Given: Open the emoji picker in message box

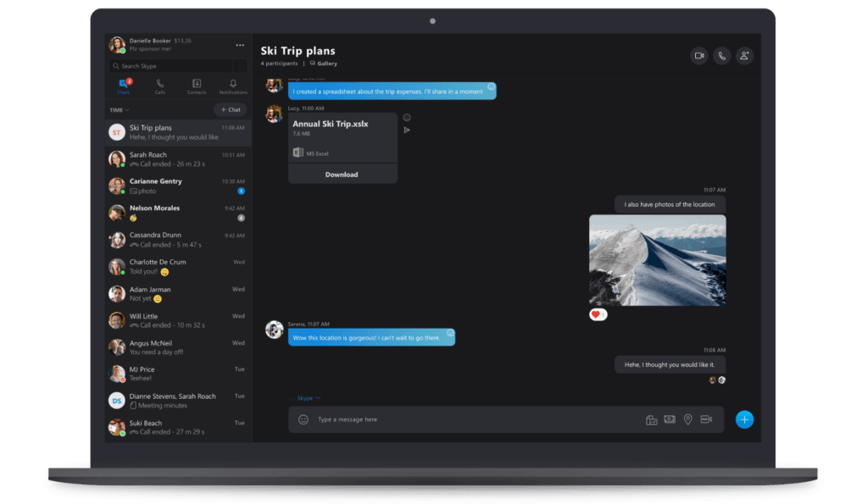Looking at the screenshot, I should tap(303, 419).
